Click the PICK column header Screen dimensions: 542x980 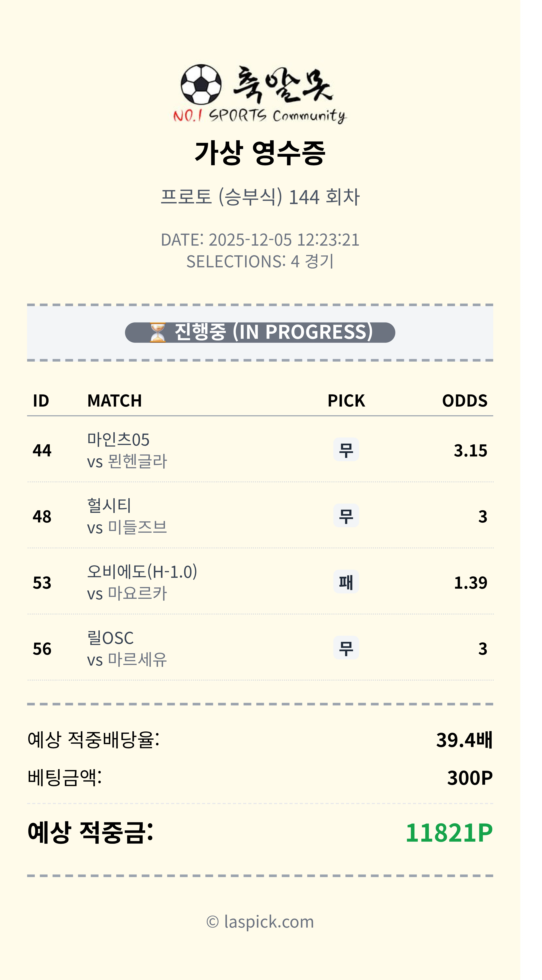coord(346,401)
